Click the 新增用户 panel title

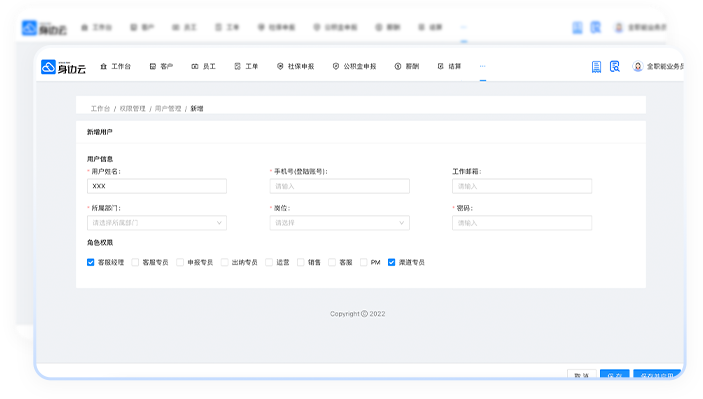100,132
